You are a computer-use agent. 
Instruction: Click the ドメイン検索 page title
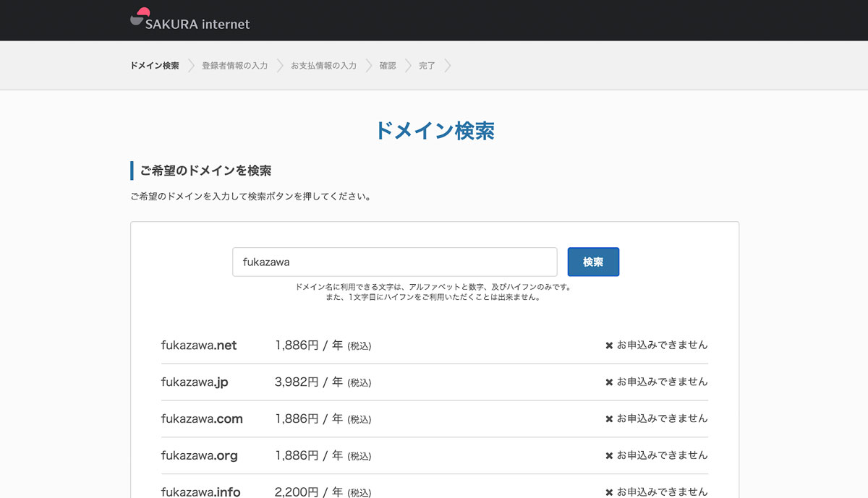434,131
